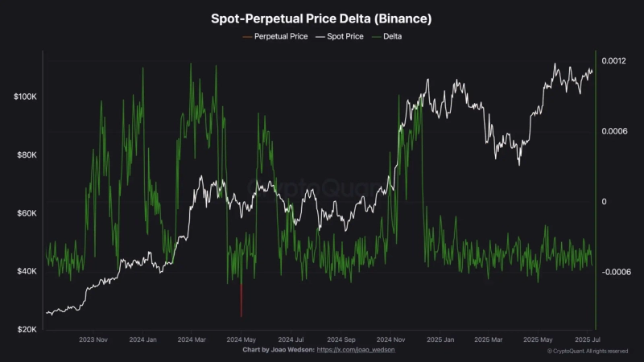
Task: Click the green Delta legend line
Action: (x=374, y=37)
